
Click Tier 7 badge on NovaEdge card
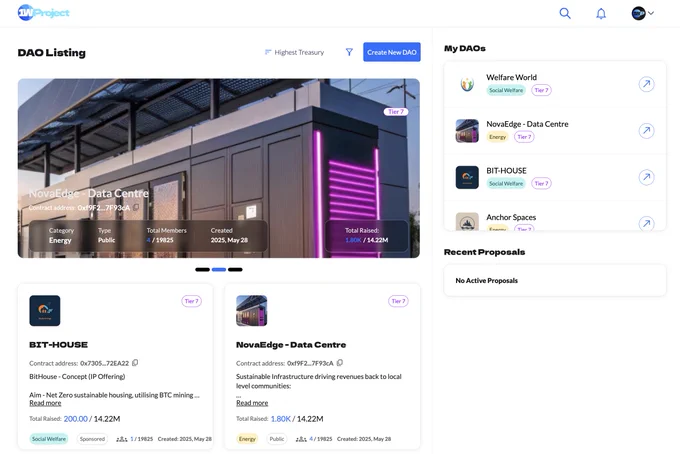point(398,301)
